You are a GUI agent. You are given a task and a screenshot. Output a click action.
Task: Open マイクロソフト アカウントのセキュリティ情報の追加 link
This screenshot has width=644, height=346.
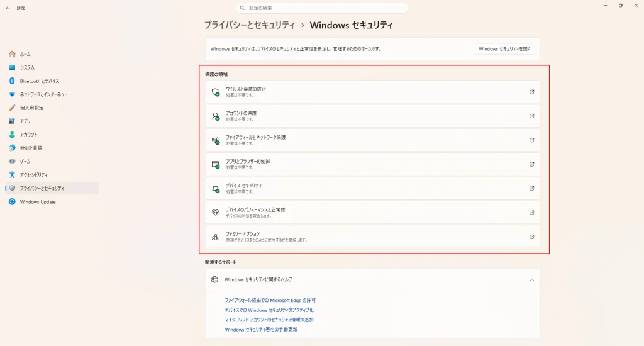coord(269,320)
